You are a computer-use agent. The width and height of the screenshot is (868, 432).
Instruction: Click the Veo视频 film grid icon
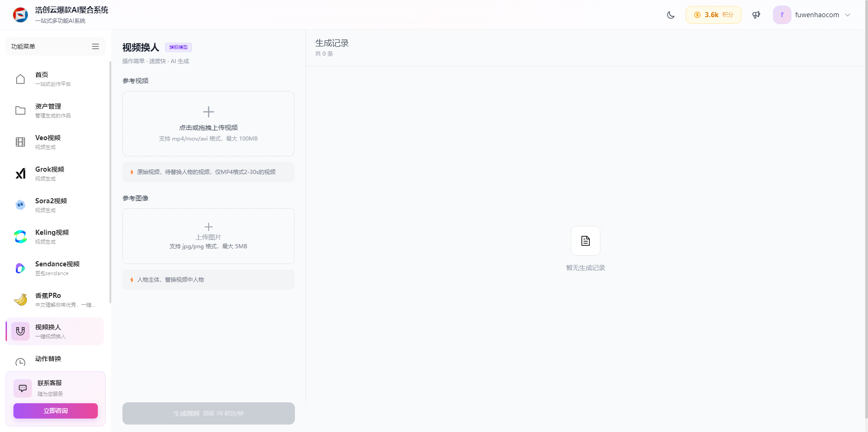click(20, 142)
